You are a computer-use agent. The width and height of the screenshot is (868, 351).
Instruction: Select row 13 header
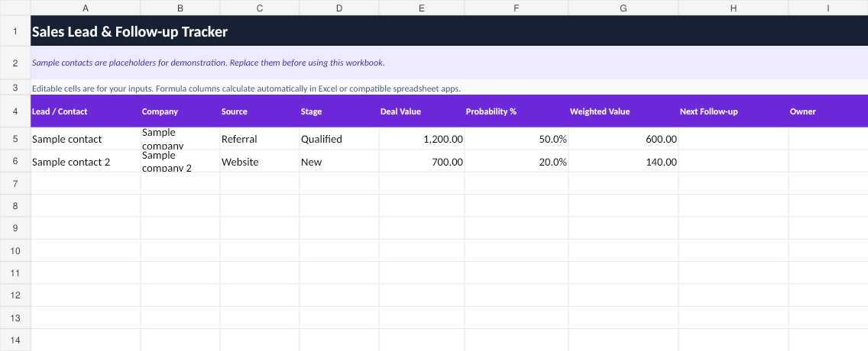pyautogui.click(x=15, y=318)
